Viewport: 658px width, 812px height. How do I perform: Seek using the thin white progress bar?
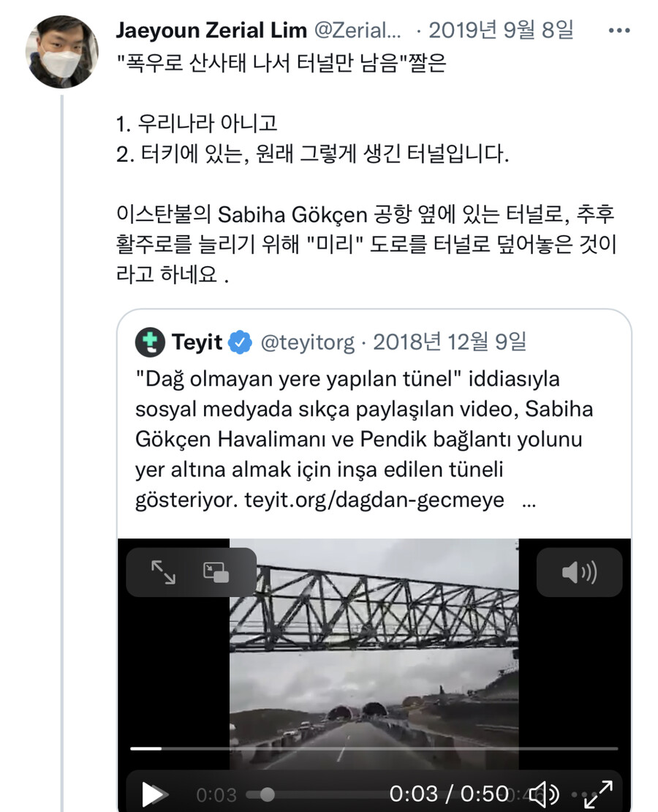point(373,748)
